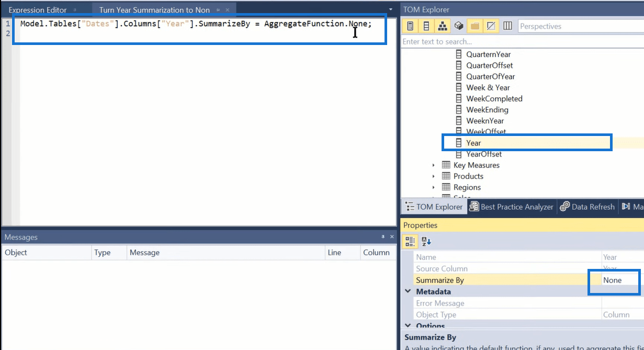This screenshot has width=644, height=350.
Task: Select the QuarternYear column in tree
Action: (x=489, y=54)
